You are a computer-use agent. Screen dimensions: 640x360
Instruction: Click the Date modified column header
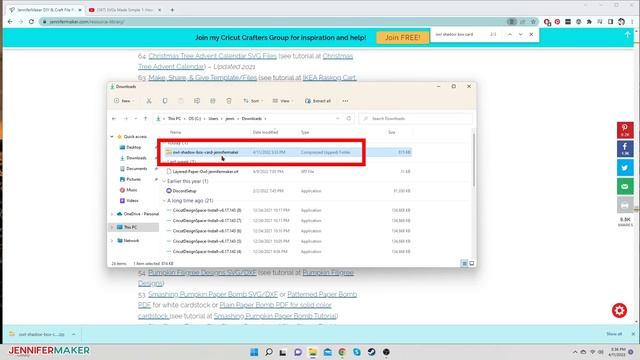(265, 132)
